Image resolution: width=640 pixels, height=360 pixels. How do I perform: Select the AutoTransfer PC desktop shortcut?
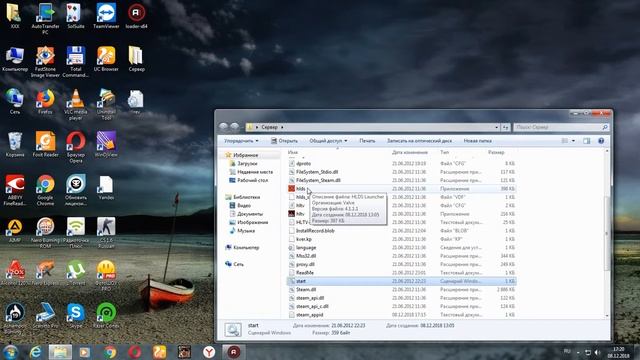tap(45, 18)
